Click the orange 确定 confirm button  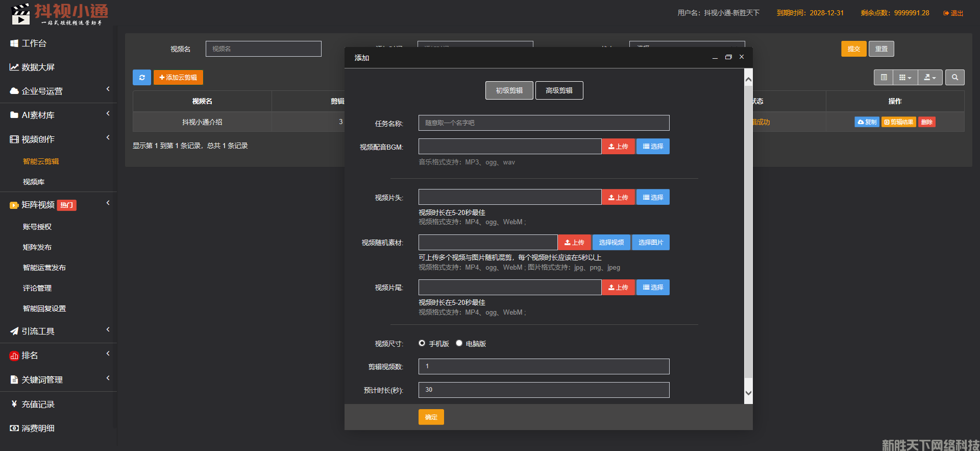click(431, 417)
